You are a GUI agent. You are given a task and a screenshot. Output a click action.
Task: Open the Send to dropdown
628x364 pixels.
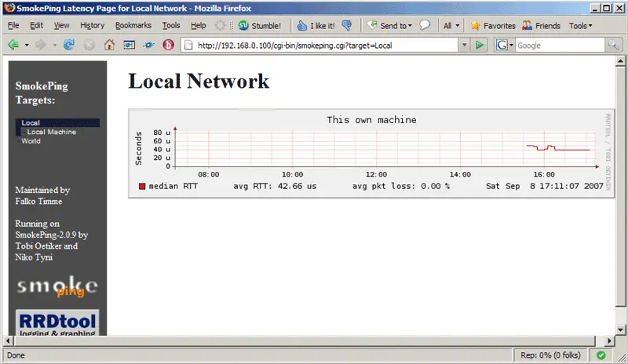[x=389, y=26]
